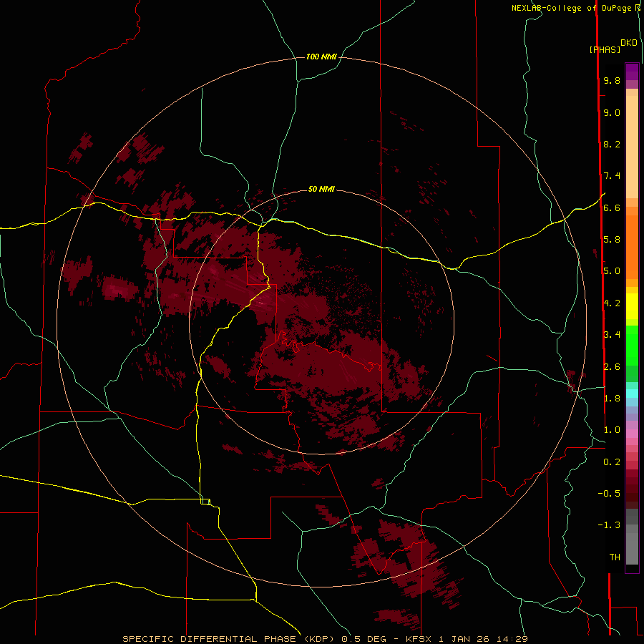Click the 9.0 legend value
Screen dimensions: 644x644
612,112
